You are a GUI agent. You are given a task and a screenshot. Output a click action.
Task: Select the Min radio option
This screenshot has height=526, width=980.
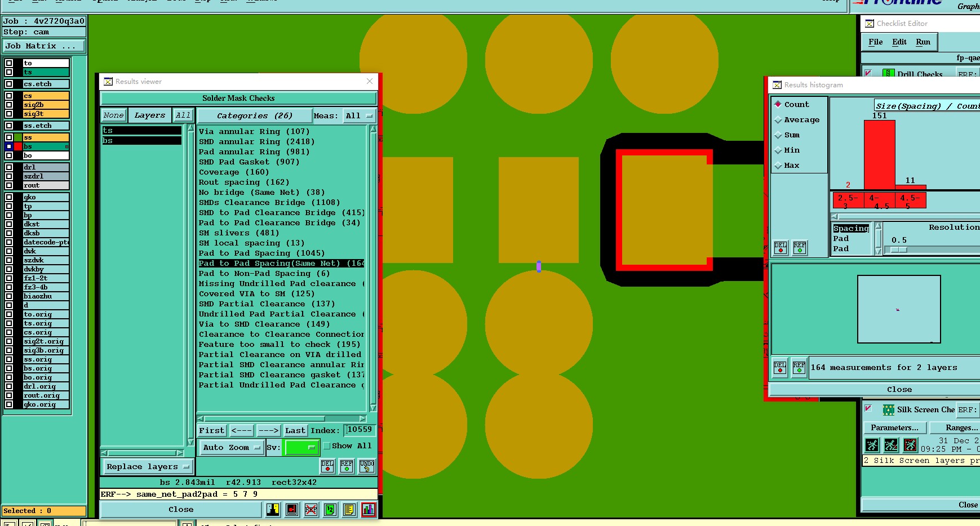tap(778, 150)
